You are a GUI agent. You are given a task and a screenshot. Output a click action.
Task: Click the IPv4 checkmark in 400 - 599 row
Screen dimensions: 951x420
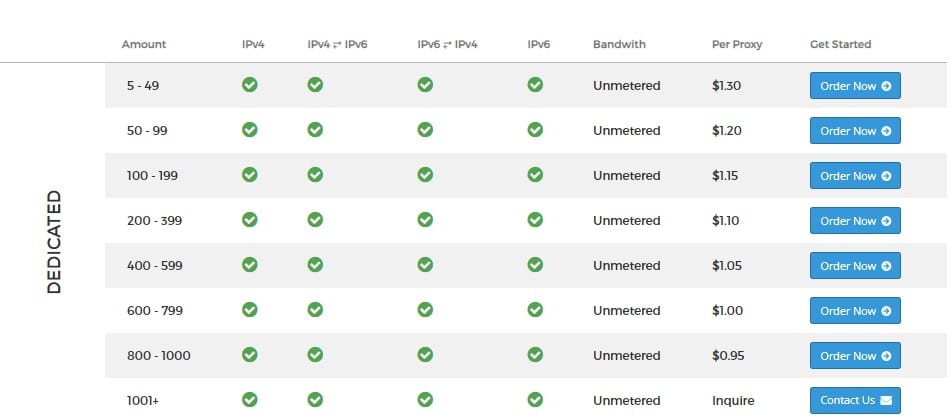250,265
